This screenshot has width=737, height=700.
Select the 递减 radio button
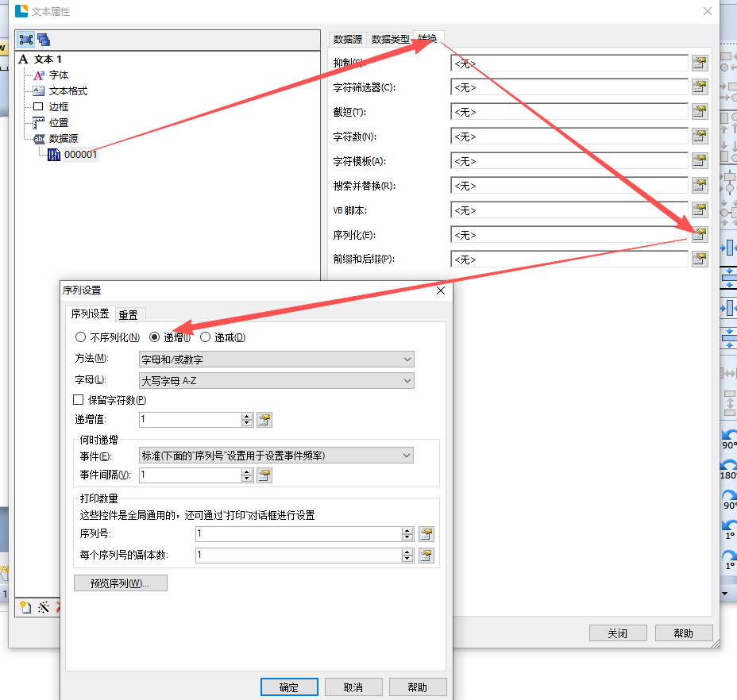pos(205,337)
